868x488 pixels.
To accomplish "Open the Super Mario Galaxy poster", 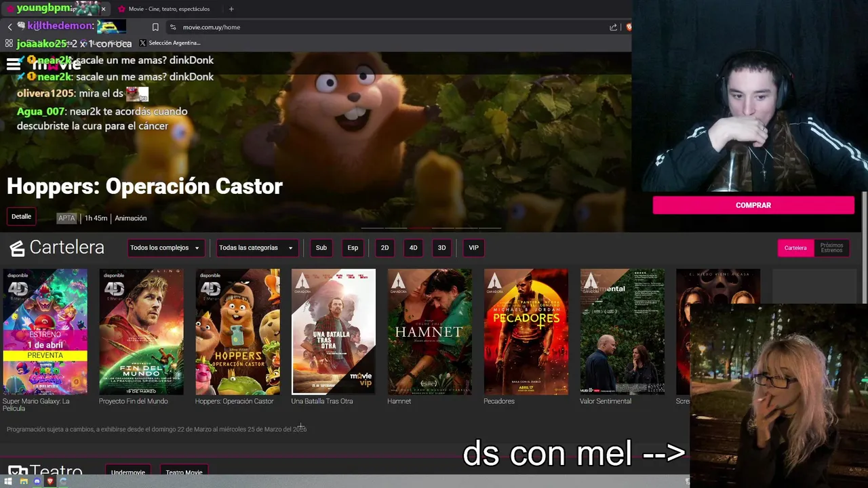I will coord(45,331).
